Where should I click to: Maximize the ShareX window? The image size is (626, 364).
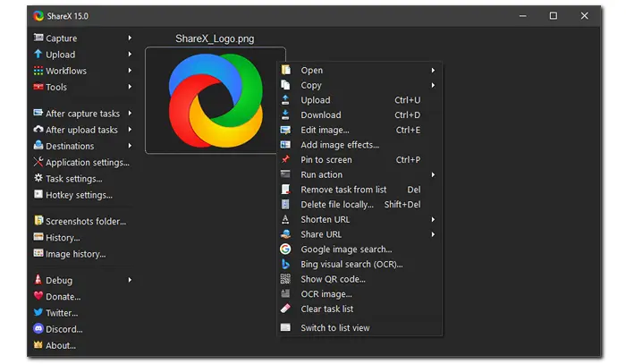(x=554, y=15)
